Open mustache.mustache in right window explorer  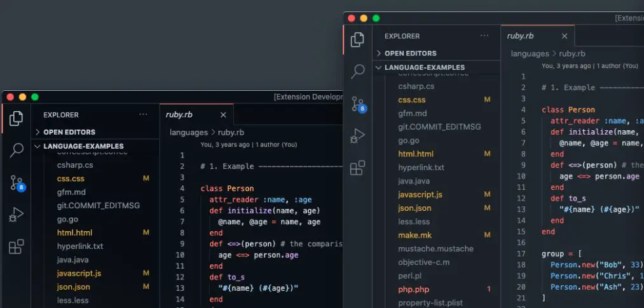pos(436,248)
